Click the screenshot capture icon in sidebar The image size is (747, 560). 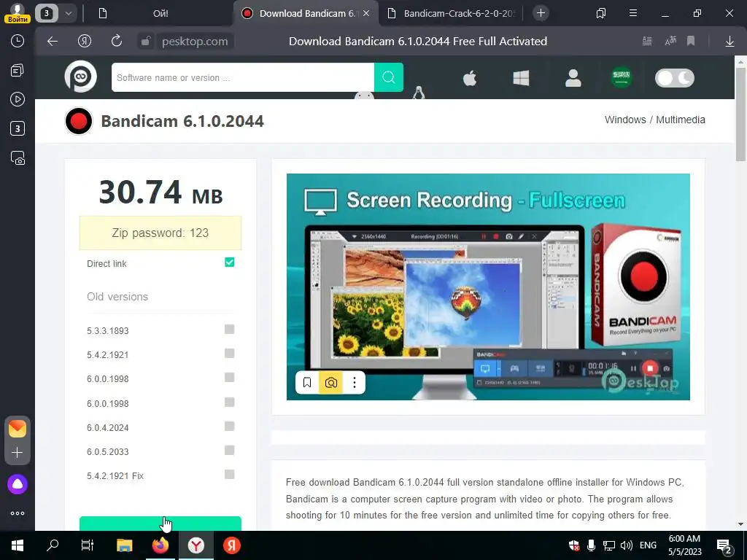18,158
